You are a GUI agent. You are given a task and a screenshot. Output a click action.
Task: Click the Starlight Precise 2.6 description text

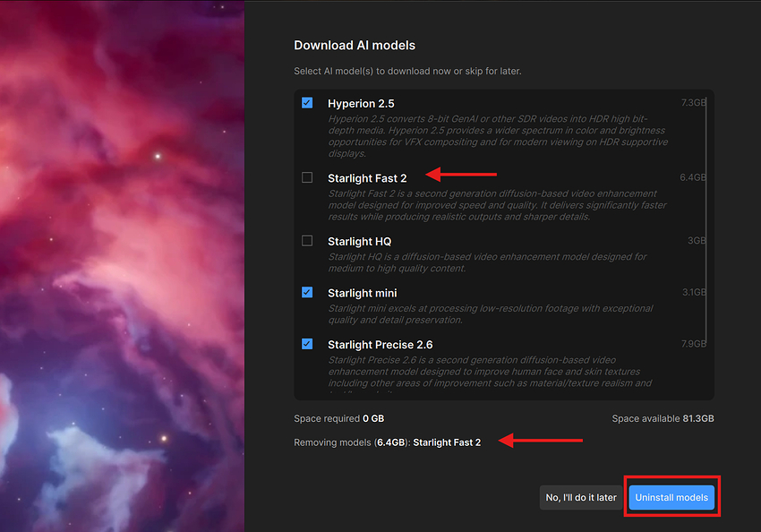(491, 374)
